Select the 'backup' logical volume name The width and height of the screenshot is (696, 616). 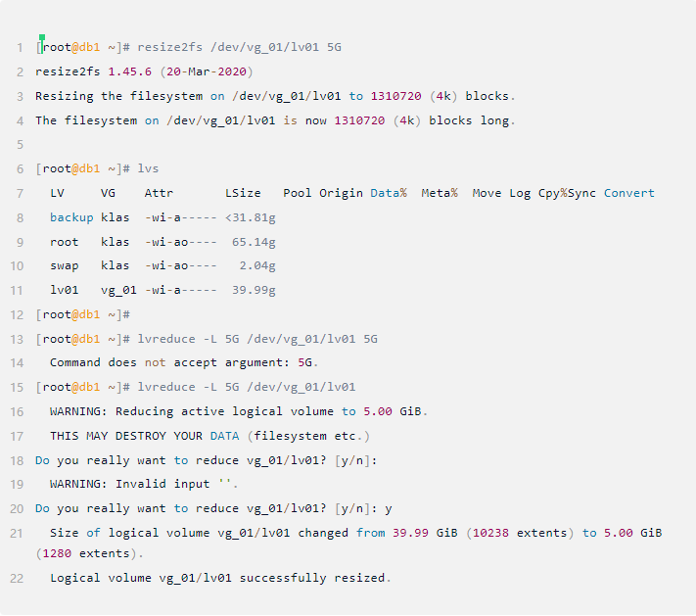click(x=71, y=217)
